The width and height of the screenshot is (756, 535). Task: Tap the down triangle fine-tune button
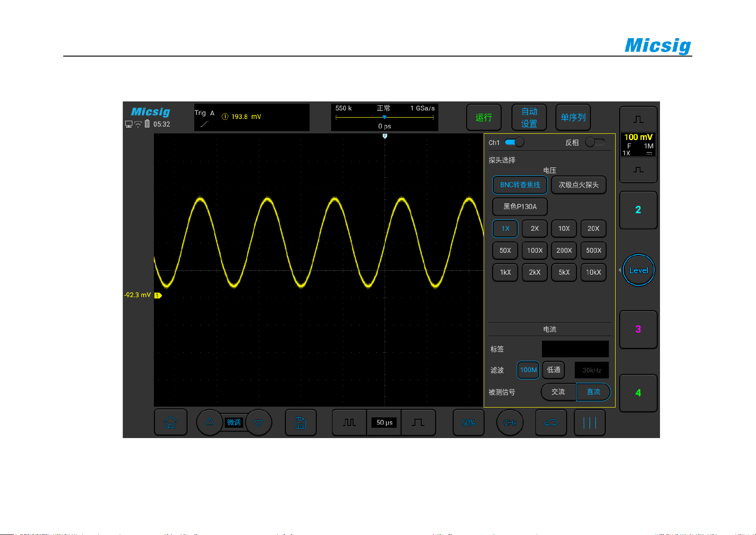tap(258, 422)
